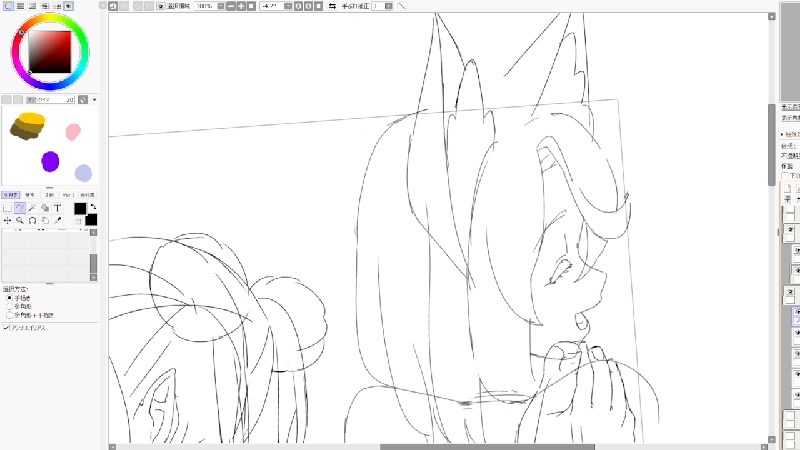Click the zoom in plus button
This screenshot has width=800, height=450.
pos(240,6)
